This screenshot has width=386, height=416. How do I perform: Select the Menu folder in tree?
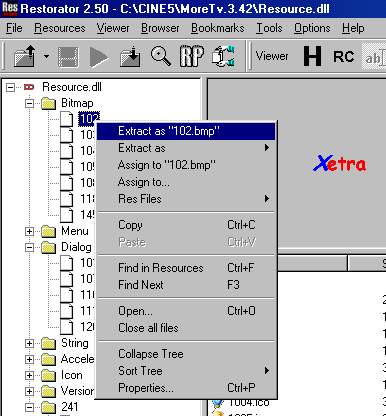(75, 231)
